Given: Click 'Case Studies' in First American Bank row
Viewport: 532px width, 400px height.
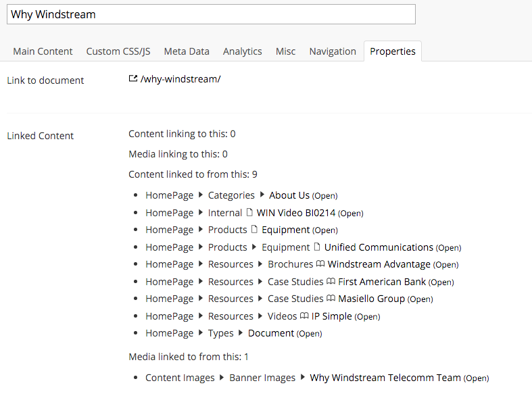Looking at the screenshot, I should 295,282.
